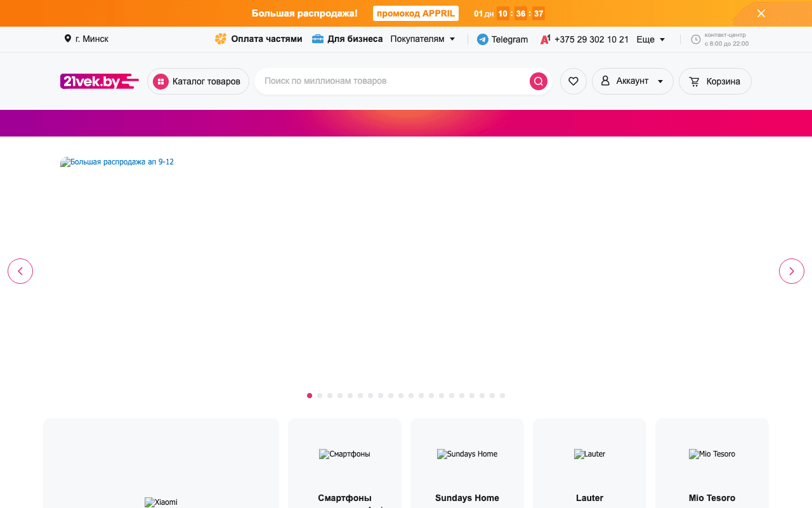Open the Sundays Home brand card
The width and height of the screenshot is (812, 508).
pos(467,470)
